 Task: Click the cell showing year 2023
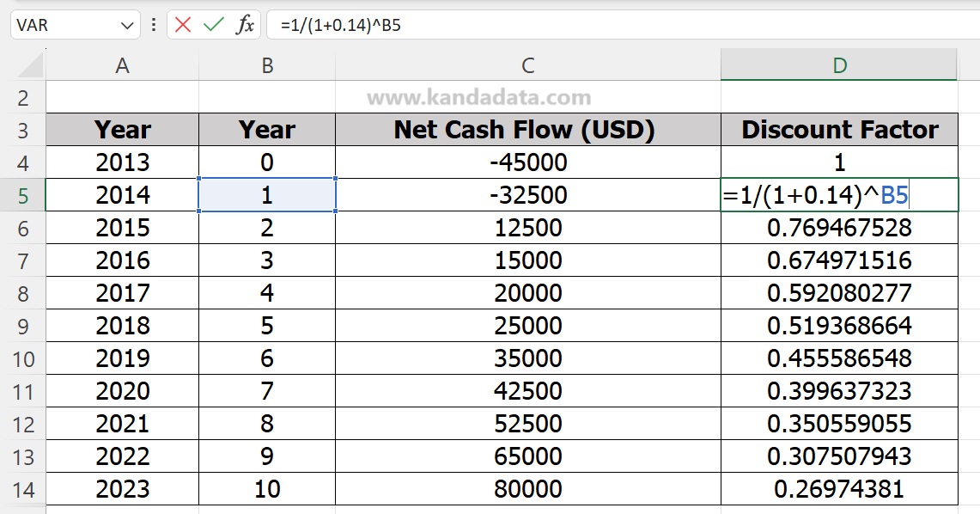[122, 489]
